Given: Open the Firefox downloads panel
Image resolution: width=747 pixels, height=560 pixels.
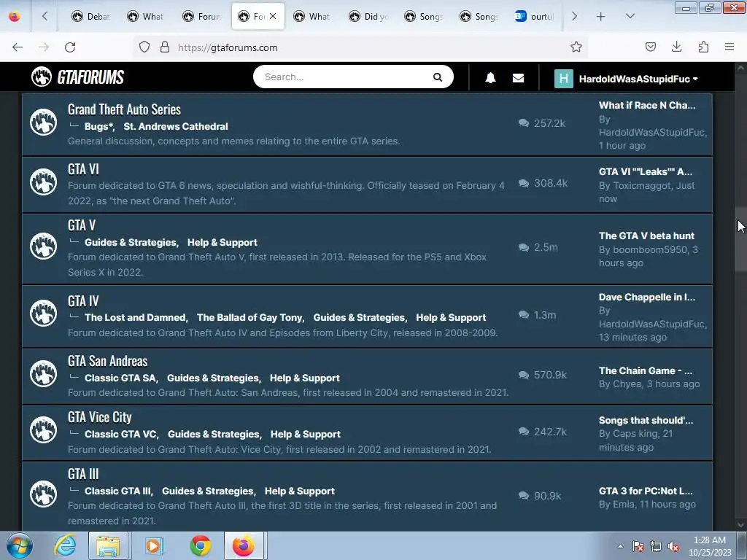Looking at the screenshot, I should tap(676, 47).
